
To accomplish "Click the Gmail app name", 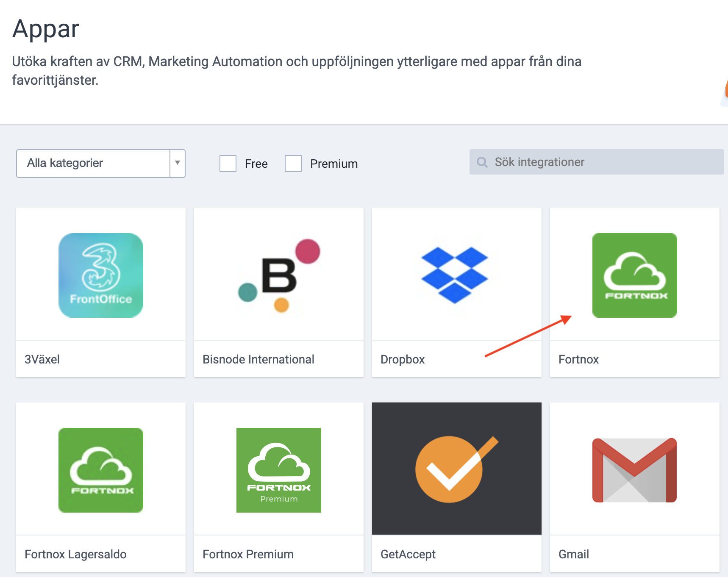I will pyautogui.click(x=574, y=554).
